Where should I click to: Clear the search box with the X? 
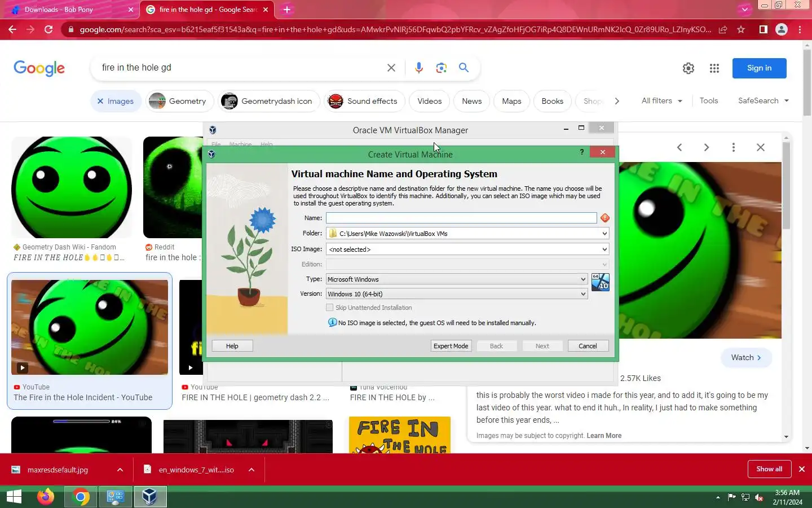click(x=391, y=68)
